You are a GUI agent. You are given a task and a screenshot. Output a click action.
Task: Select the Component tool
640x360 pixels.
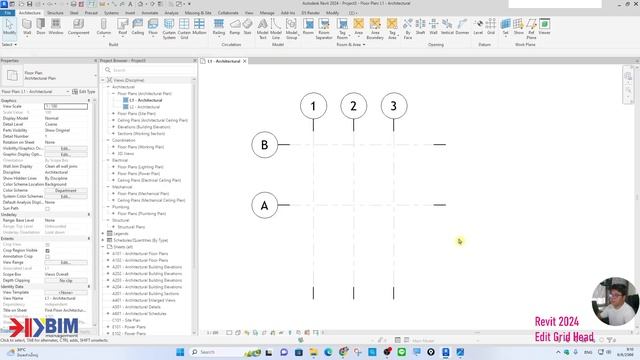[78, 27]
